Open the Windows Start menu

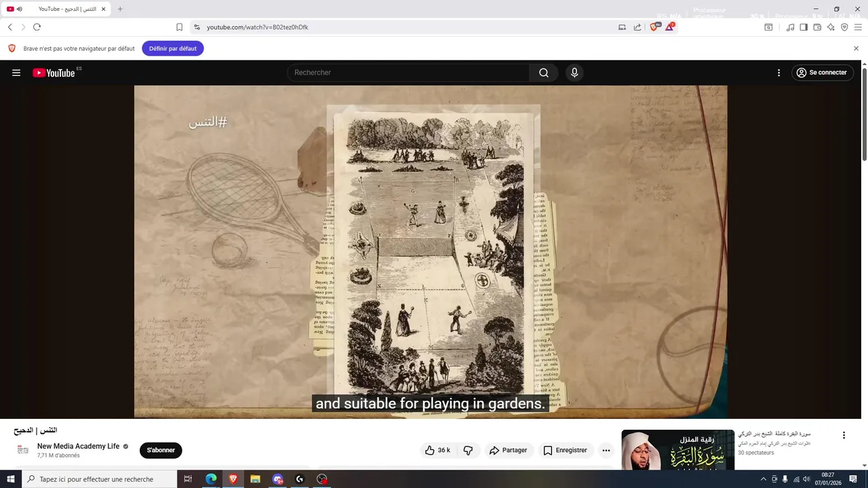click(x=10, y=479)
